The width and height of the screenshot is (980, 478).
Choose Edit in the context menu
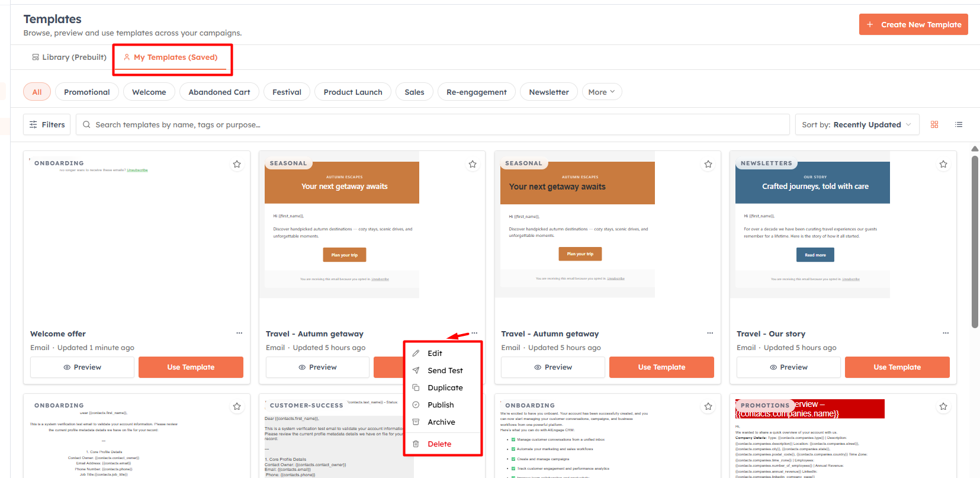click(x=443, y=353)
